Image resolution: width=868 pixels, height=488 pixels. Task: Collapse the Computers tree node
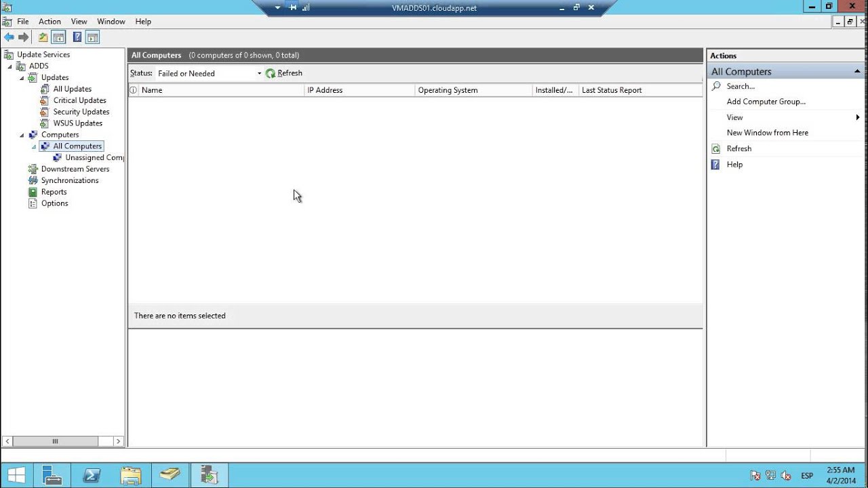[22, 135]
